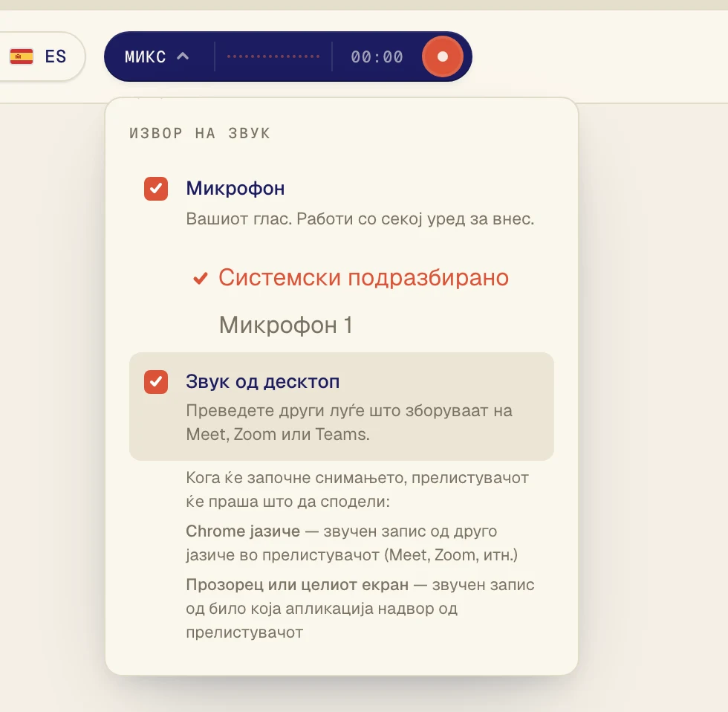Screen dimensions: 728x712
Task: Click the 'Chrome јазиче' bold text
Action: [243, 531]
